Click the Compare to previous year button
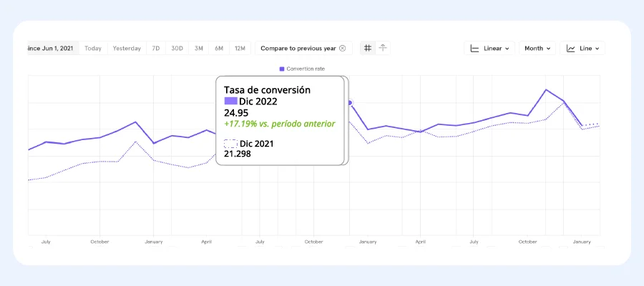This screenshot has width=644, height=286. (298, 49)
